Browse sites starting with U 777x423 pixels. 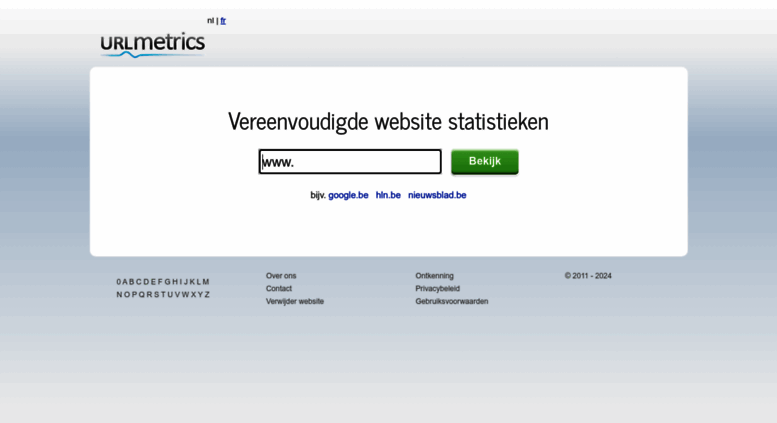coord(170,295)
